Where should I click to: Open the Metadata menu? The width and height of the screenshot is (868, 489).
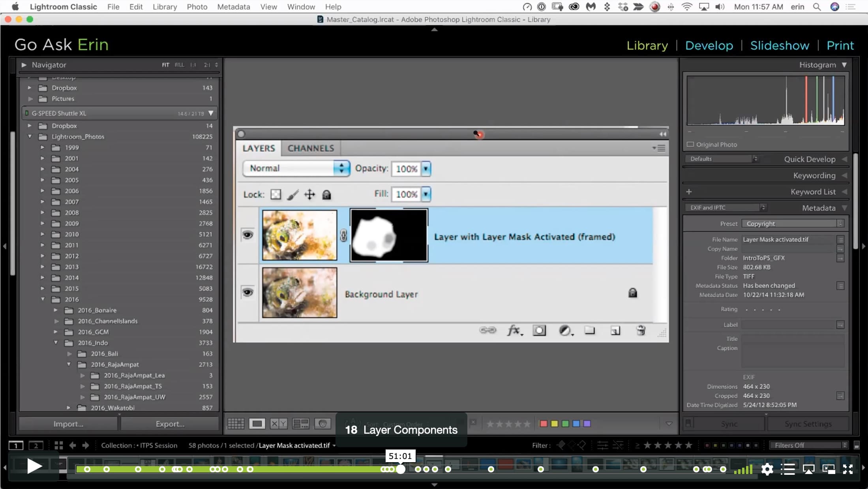[233, 7]
